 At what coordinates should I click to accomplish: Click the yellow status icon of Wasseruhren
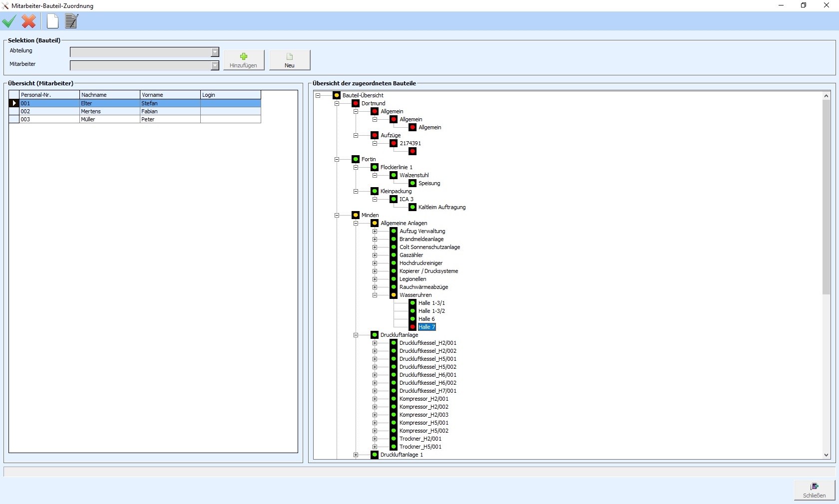click(x=394, y=295)
